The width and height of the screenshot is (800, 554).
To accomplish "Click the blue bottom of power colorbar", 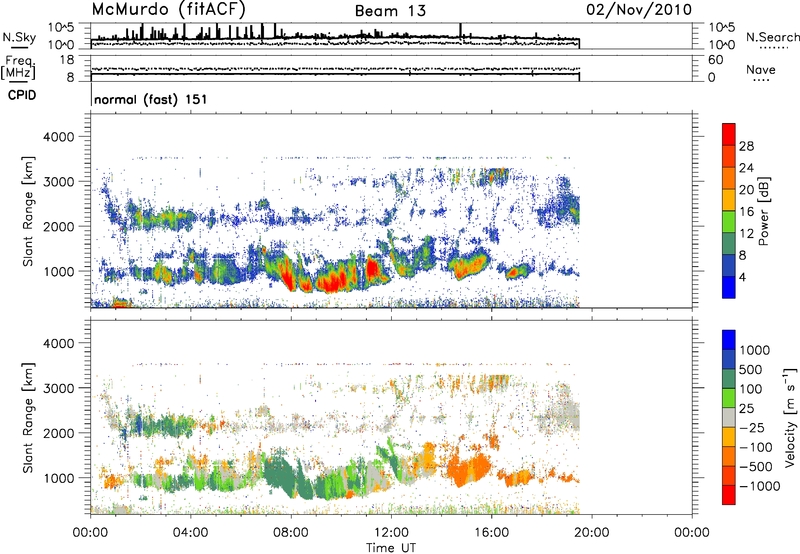I will [729, 287].
